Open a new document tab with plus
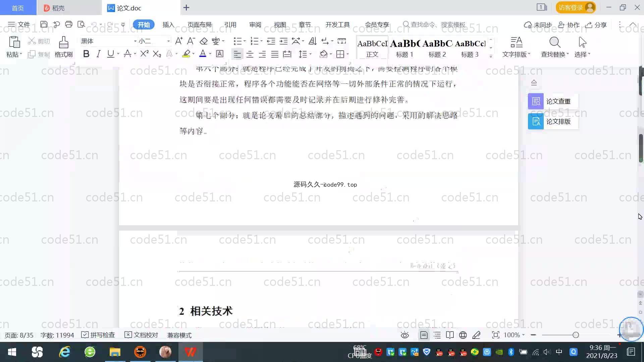This screenshot has width=644, height=362. point(186,8)
